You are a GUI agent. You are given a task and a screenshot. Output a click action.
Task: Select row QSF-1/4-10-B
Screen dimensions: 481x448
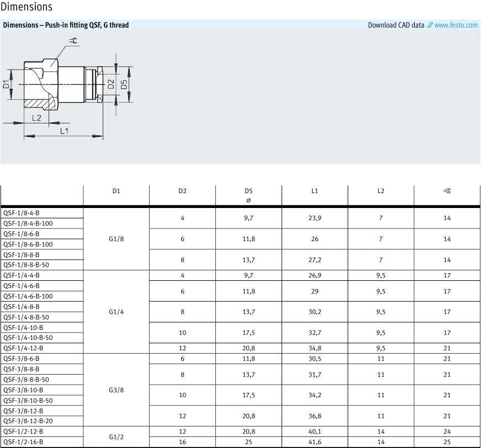(42, 327)
